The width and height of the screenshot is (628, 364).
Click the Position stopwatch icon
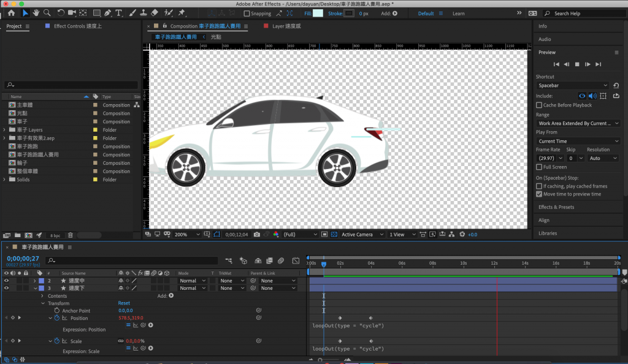(x=58, y=318)
